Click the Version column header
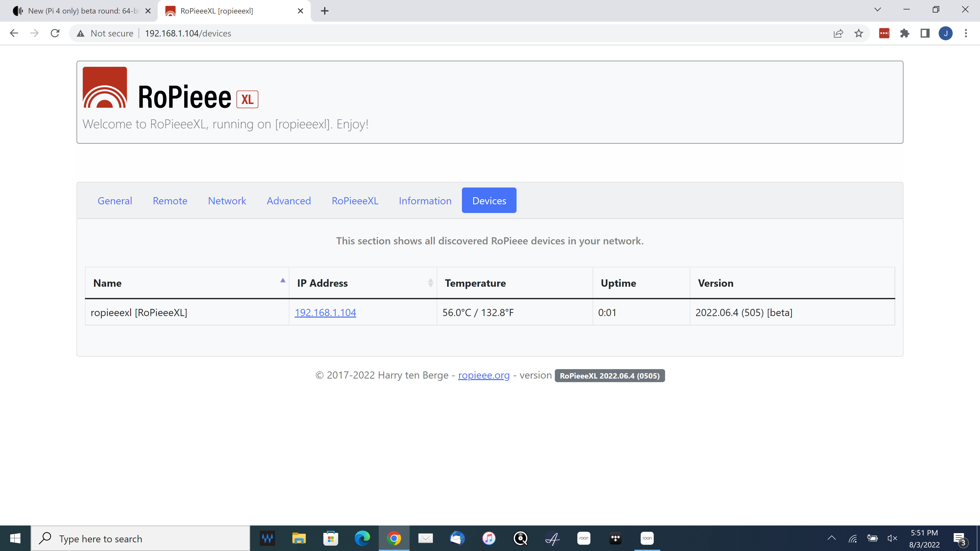Image resolution: width=980 pixels, height=551 pixels. [x=792, y=283]
